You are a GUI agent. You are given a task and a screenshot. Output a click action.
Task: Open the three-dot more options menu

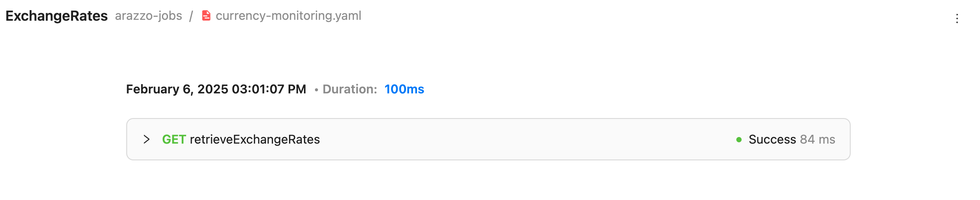pyautogui.click(x=957, y=19)
